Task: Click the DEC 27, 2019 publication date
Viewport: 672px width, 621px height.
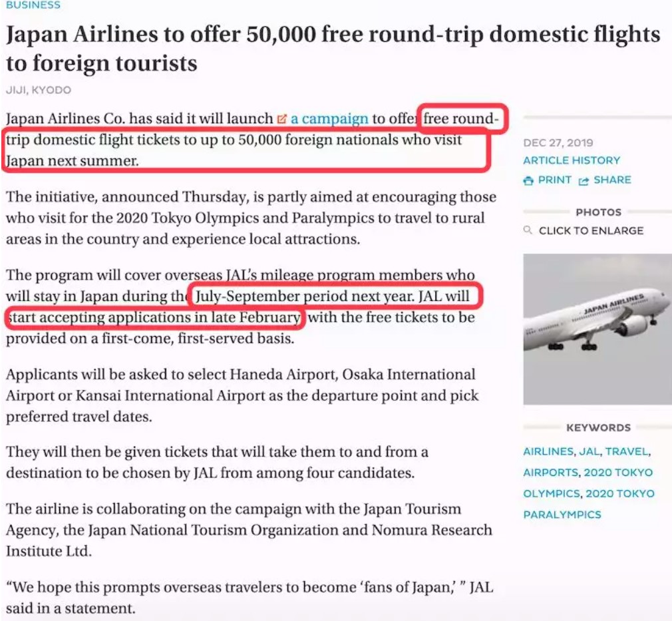Action: (x=558, y=142)
